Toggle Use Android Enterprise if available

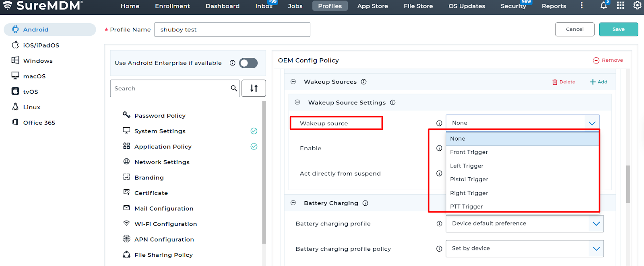pyautogui.click(x=248, y=63)
